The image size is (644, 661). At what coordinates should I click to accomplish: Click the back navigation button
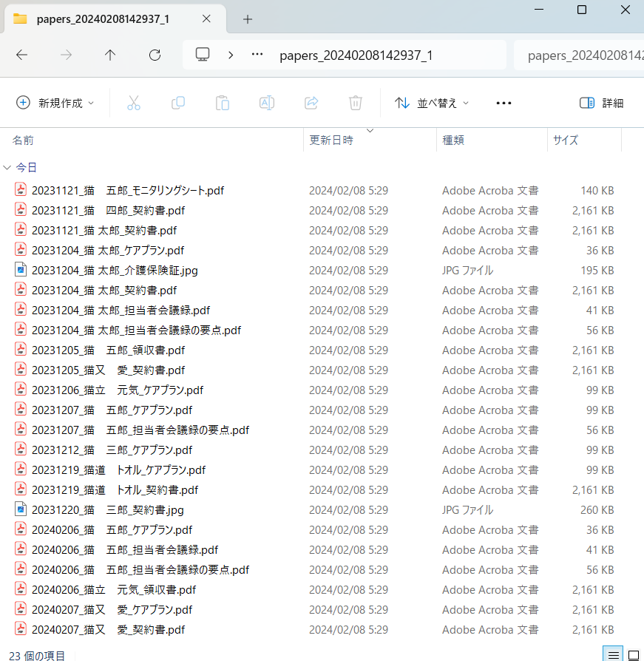coord(21,55)
